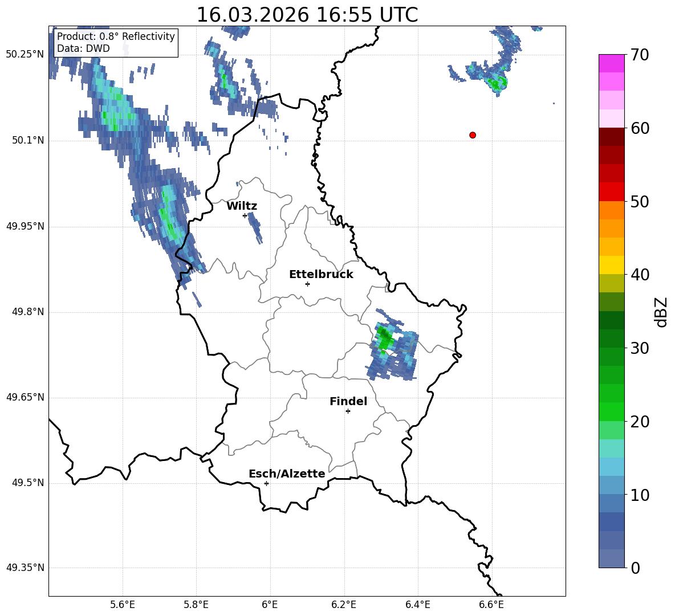The width and height of the screenshot is (675, 616).
Task: Click the 50.25°N latitude label
Action: point(25,55)
